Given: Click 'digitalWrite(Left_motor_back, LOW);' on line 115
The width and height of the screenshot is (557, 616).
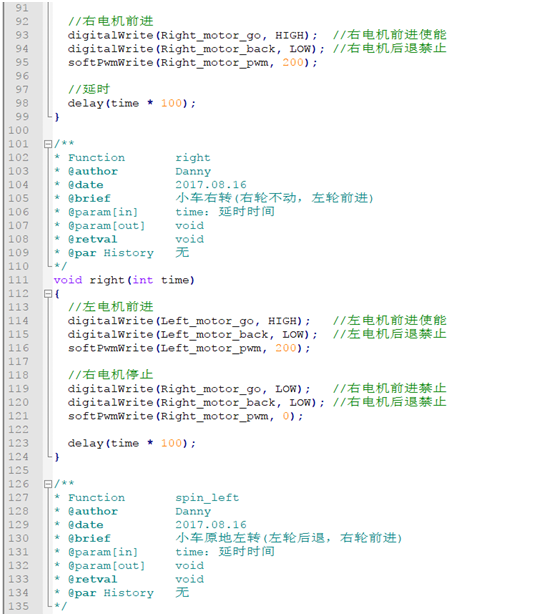Looking at the screenshot, I should (192, 335).
